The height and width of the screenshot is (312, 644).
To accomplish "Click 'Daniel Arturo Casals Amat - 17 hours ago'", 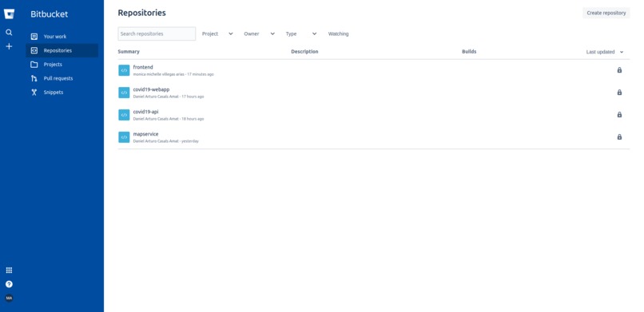I will pyautogui.click(x=169, y=97).
